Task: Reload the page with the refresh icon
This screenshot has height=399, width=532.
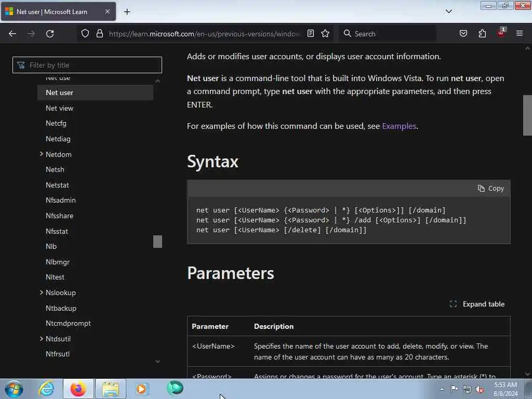Action: coord(50,34)
